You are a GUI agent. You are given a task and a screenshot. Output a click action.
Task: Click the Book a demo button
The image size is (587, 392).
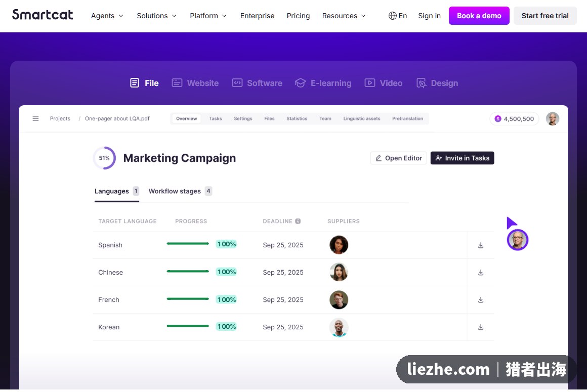pyautogui.click(x=479, y=16)
